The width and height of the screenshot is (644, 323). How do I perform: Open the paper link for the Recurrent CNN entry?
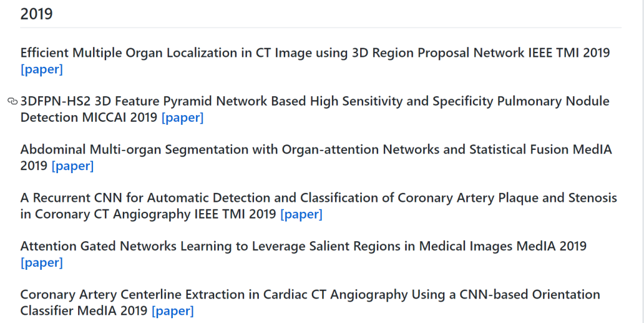coord(301,214)
